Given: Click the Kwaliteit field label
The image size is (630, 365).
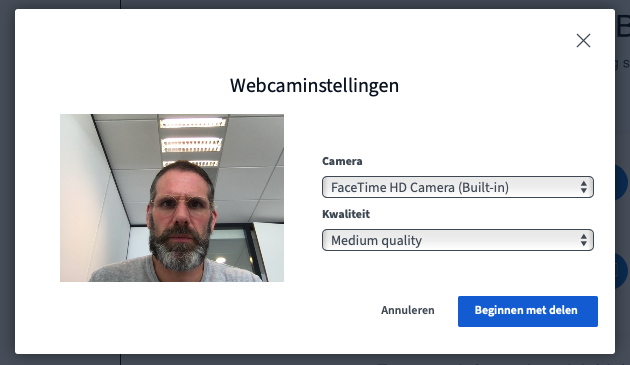Looking at the screenshot, I should coord(346,214).
